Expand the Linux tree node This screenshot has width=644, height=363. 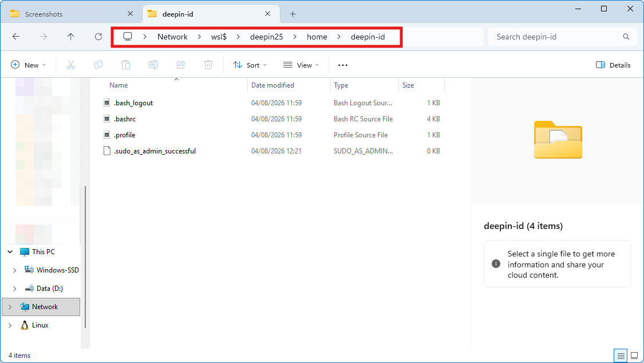click(x=10, y=325)
